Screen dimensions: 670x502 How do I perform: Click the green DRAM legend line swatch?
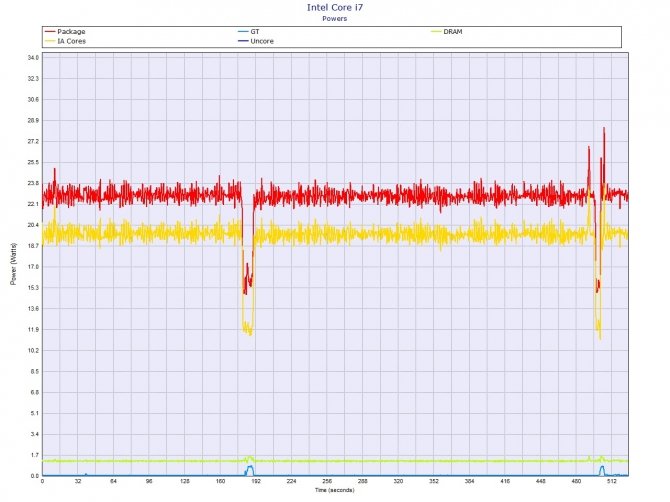click(x=437, y=32)
